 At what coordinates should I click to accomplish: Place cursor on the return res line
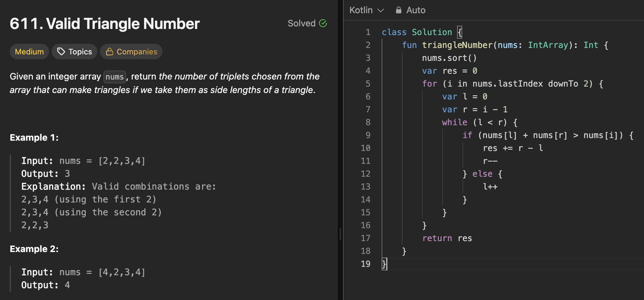point(447,238)
